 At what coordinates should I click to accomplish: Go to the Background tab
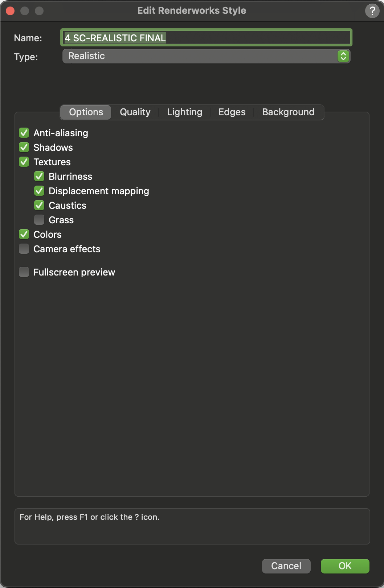288,112
